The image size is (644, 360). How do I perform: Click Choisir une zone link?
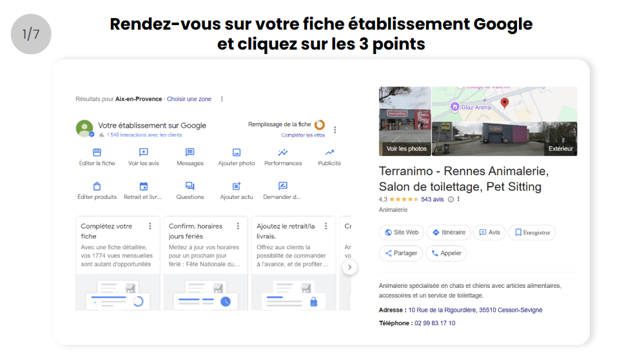189,99
